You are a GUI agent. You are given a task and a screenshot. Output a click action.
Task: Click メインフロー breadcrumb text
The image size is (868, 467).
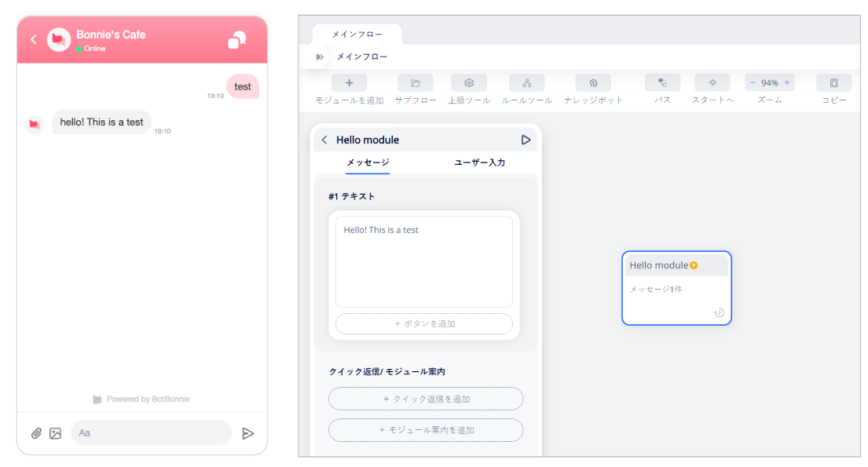pyautogui.click(x=362, y=57)
